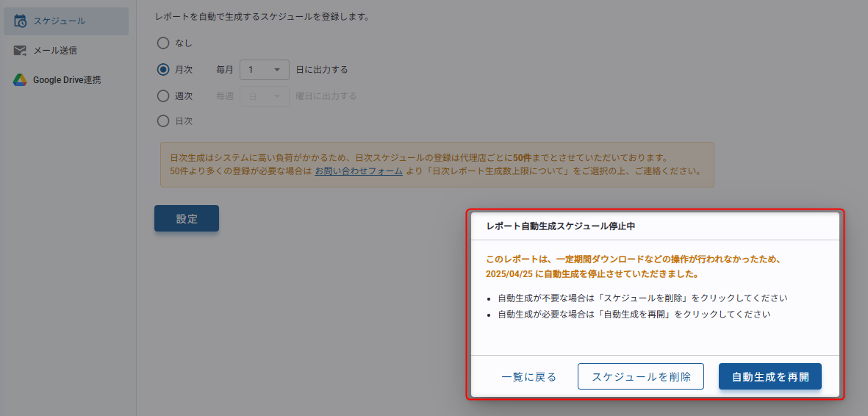Open the Google Drive連携 menu label
Image resolution: width=868 pixels, height=416 pixels.
coord(67,80)
